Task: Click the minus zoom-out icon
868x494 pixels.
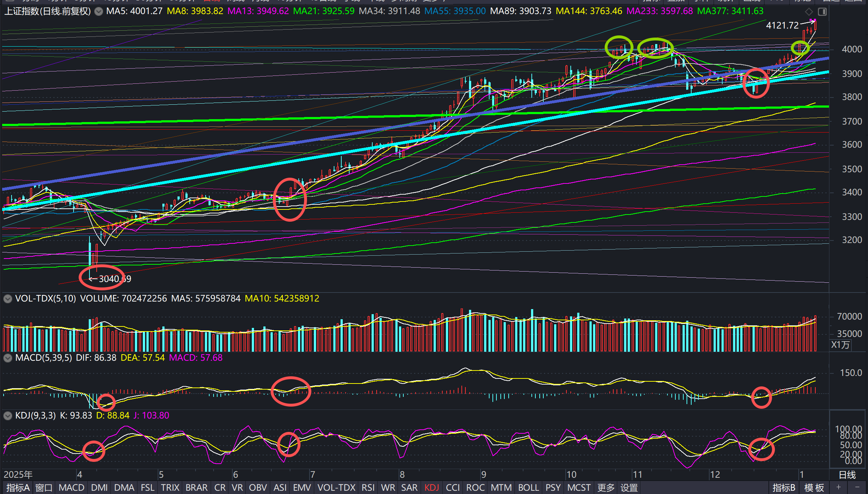Action: click(857, 487)
